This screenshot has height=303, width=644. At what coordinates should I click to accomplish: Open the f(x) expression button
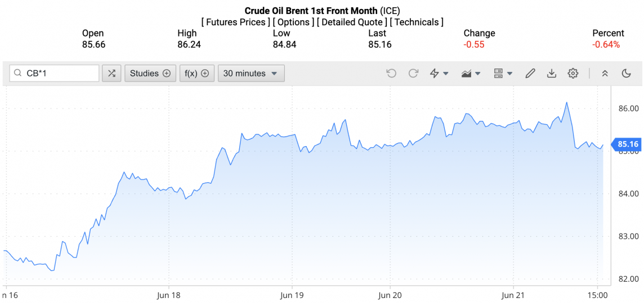[x=196, y=73]
